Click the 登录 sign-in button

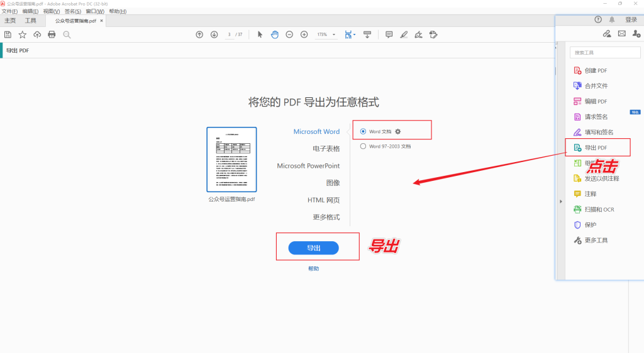click(631, 19)
